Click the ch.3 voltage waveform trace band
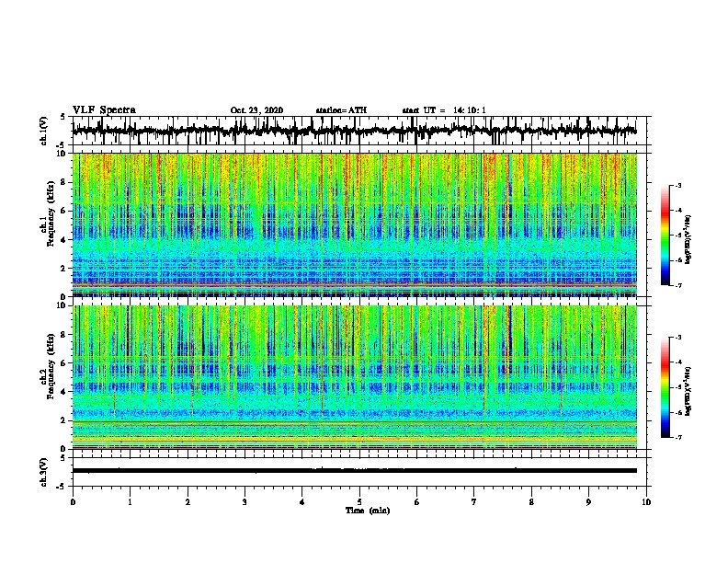This screenshot has width=728, height=563. (x=354, y=470)
